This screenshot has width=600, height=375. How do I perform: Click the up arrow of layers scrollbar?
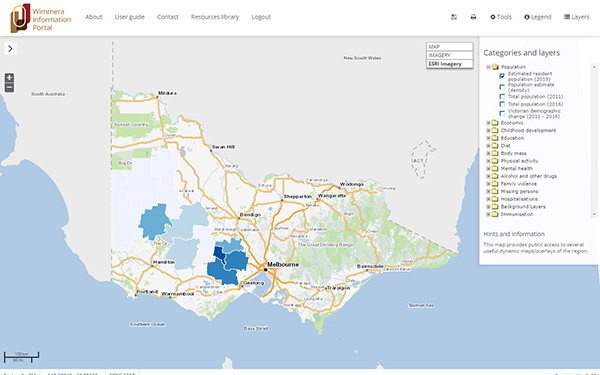coord(594,67)
